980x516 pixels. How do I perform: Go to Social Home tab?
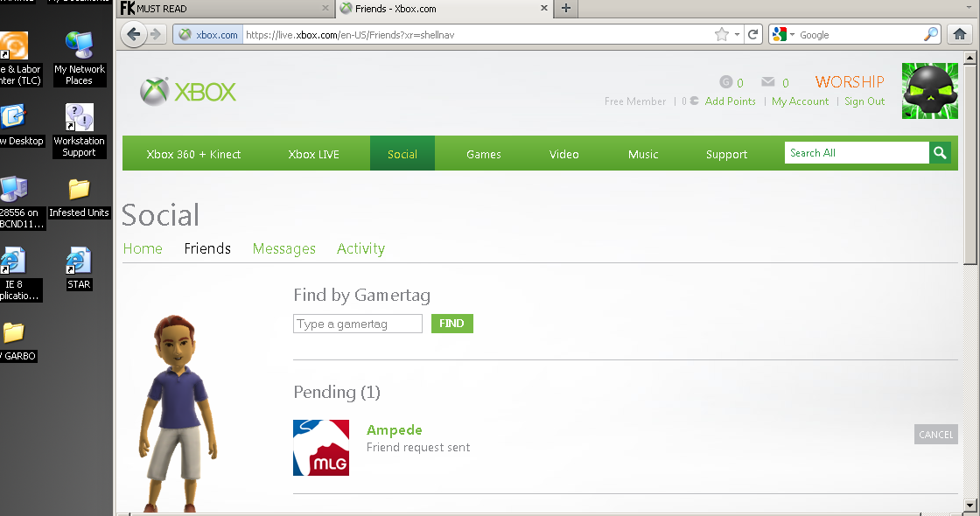[x=143, y=248]
